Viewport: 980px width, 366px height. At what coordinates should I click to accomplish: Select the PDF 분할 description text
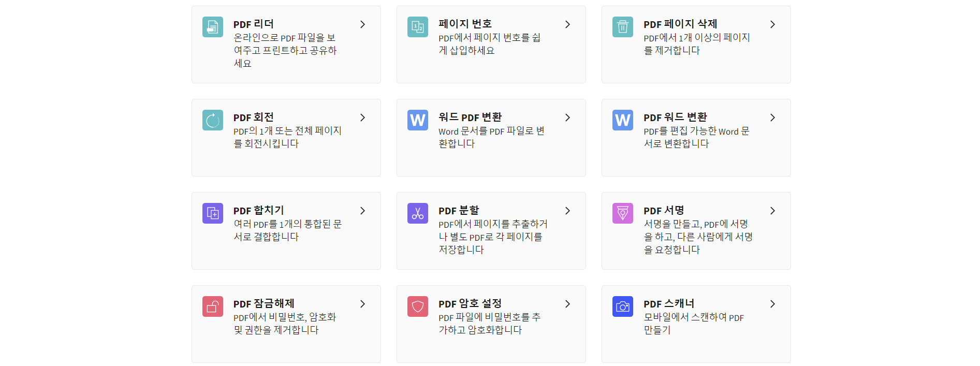point(493,237)
